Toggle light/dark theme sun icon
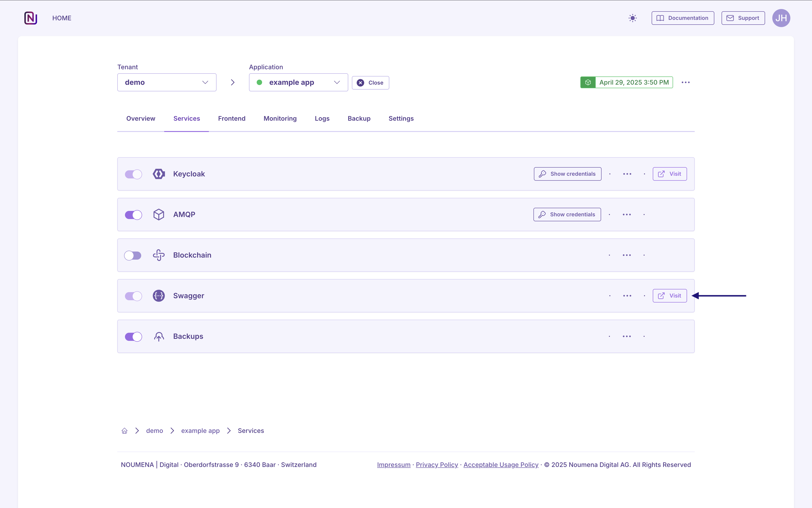 632,18
